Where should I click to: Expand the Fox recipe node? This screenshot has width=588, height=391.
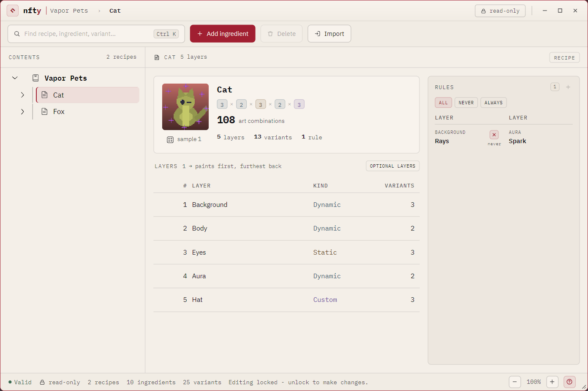pyautogui.click(x=22, y=111)
